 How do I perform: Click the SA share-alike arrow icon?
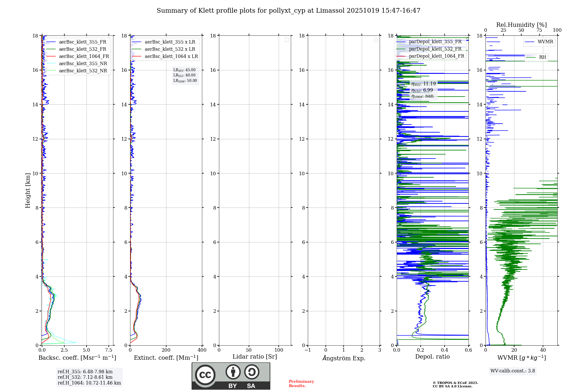point(252,372)
